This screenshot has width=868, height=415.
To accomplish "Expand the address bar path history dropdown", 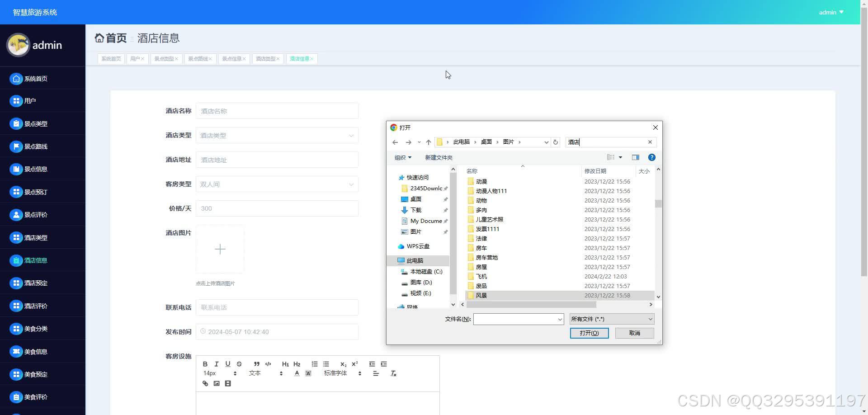I will pos(546,142).
